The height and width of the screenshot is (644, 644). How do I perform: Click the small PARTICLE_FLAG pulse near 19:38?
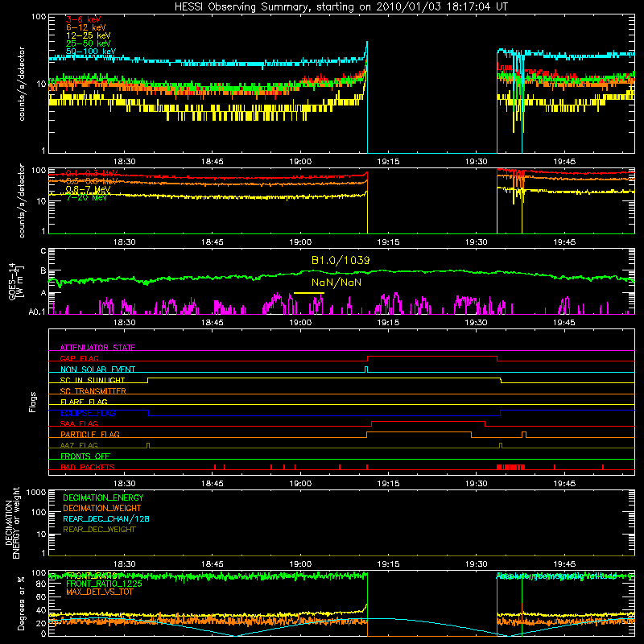click(524, 434)
